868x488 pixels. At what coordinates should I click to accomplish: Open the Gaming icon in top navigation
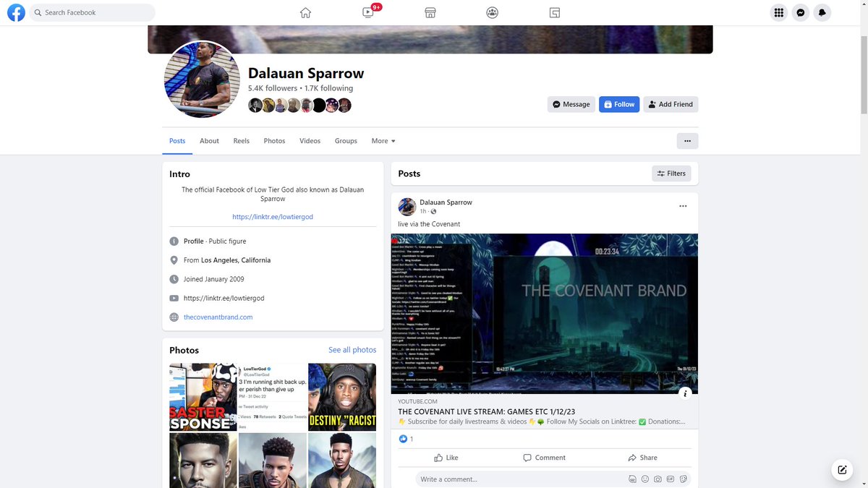[555, 12]
